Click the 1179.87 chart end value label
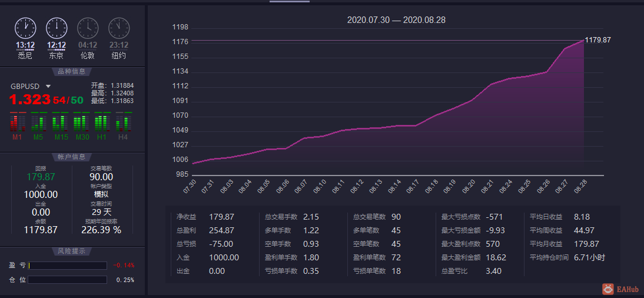The width and height of the screenshot is (644, 298). pos(597,40)
